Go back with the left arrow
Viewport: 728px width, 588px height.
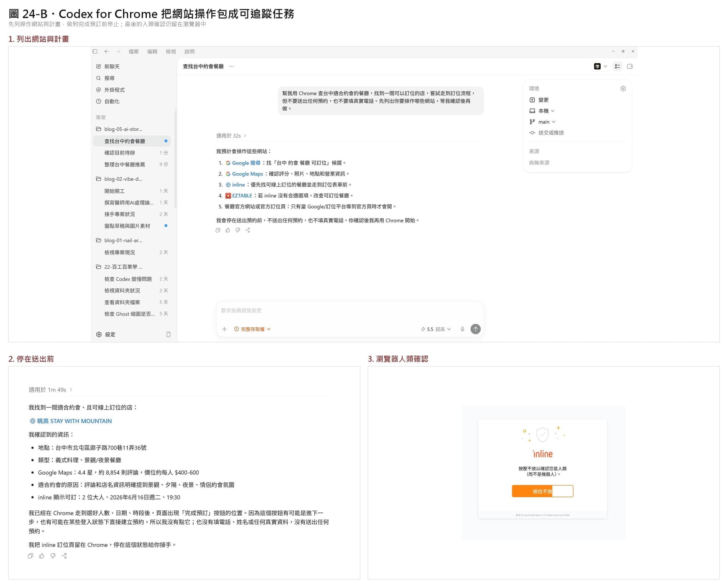[x=107, y=52]
